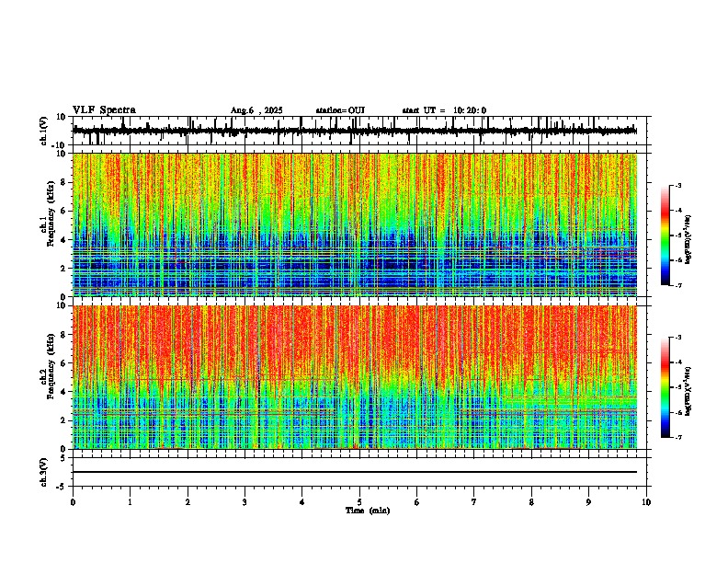This screenshot has width=728, height=563.
Task: Select the date text "Aug.6 , 2025"
Action: coord(256,110)
